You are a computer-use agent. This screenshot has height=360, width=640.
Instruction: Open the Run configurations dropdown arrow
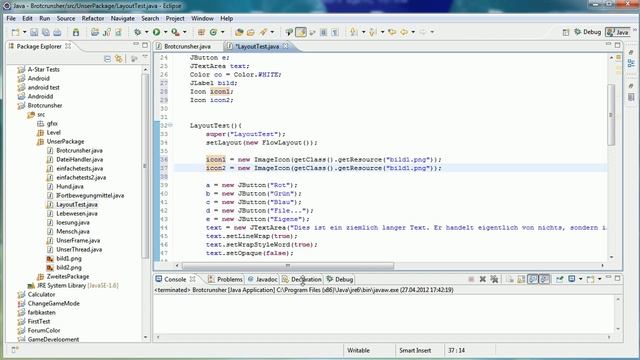click(x=165, y=32)
